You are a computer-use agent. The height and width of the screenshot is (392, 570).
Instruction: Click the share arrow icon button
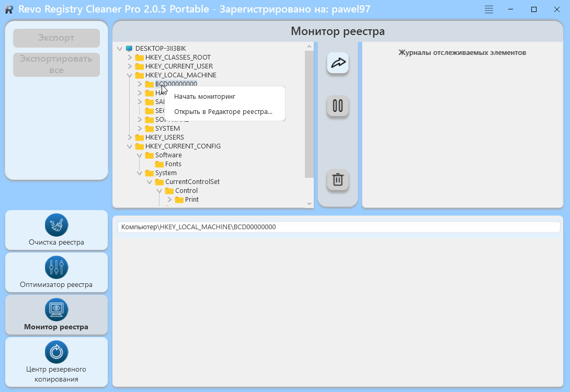click(x=338, y=63)
